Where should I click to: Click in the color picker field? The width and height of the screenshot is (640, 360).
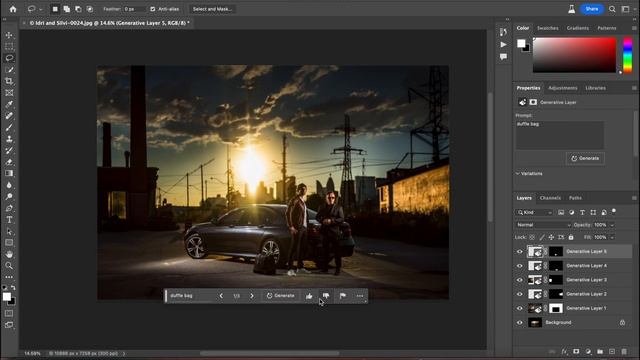tap(574, 55)
